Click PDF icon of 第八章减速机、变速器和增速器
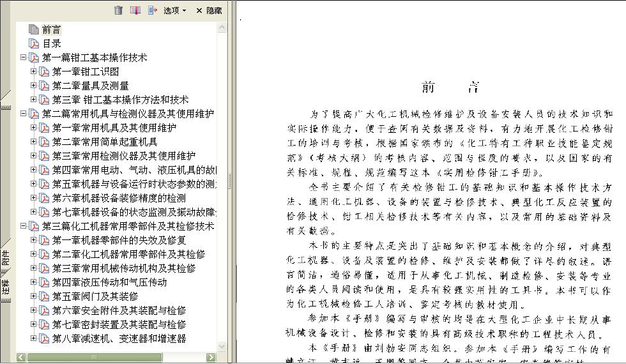 point(44,339)
